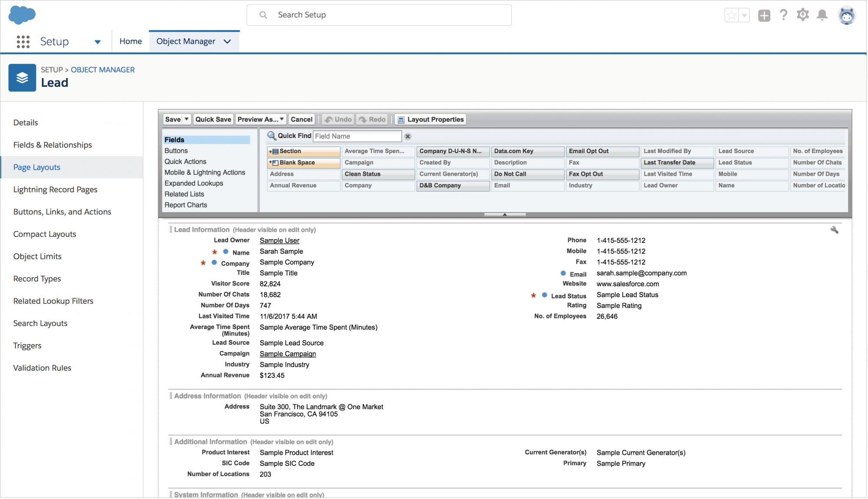Open the global actions plus icon
The height and width of the screenshot is (499, 868).
tap(764, 16)
